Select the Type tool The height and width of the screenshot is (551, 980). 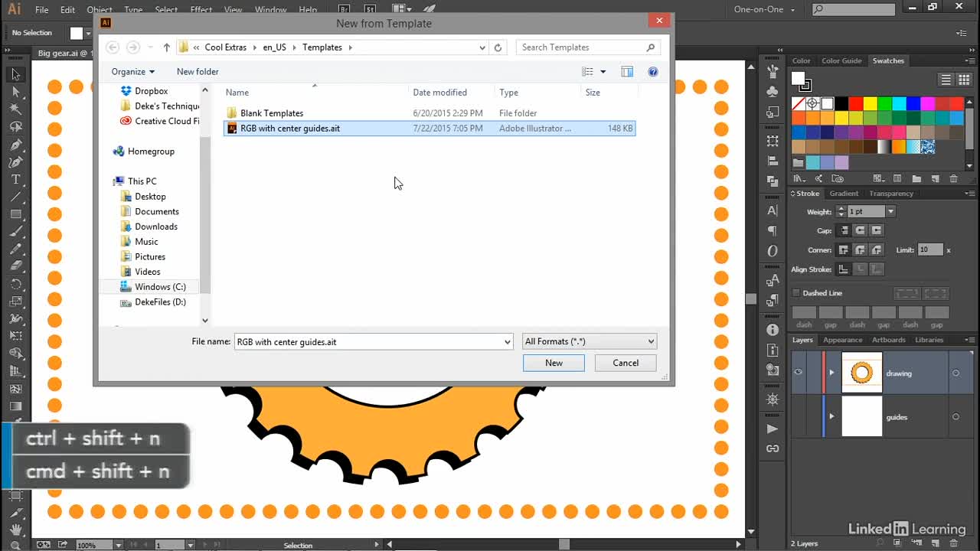click(15, 179)
